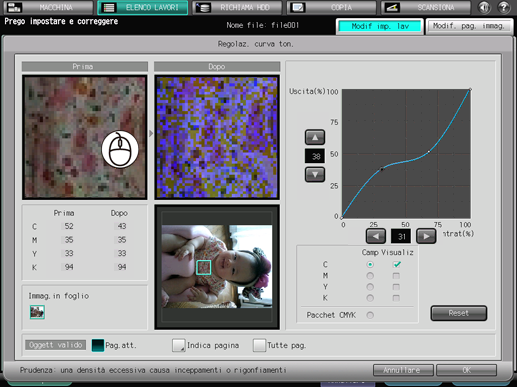The image size is (517, 387).
Task: Open the MACCHINA tab
Action: (x=48, y=8)
